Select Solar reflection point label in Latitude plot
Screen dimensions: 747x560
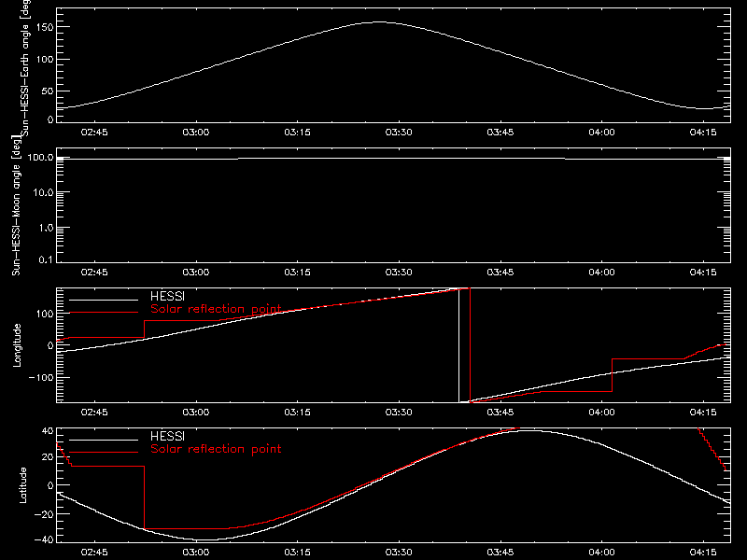216,449
